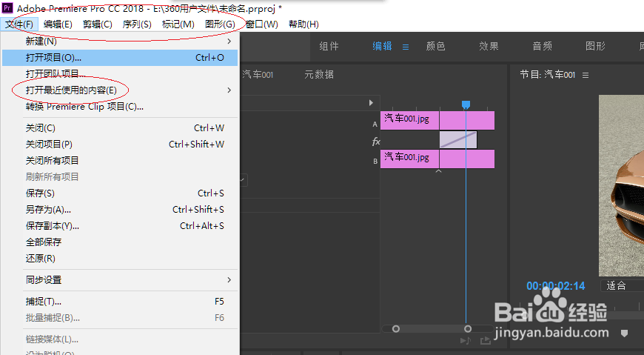Image resolution: width=644 pixels, height=355 pixels.
Task: Open the 元数据 panel tab
Action: tap(319, 74)
